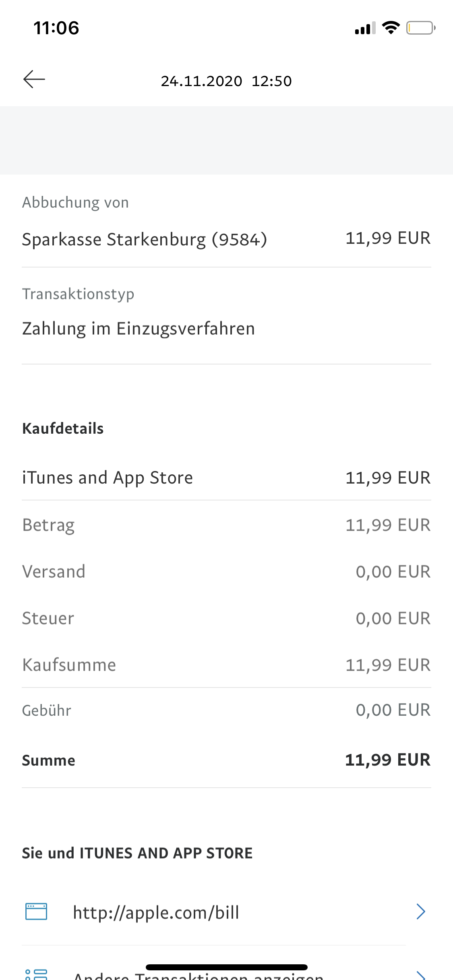
Task: Tap the 24.11.2020 12:50 header title
Action: (226, 81)
